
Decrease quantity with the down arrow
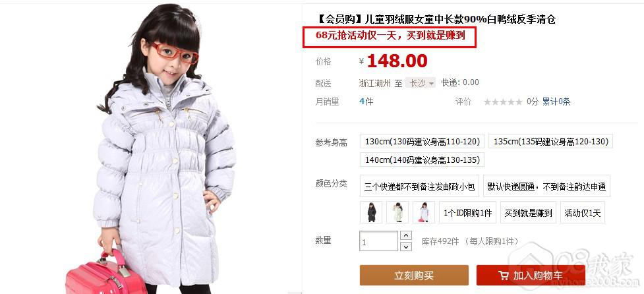[x=406, y=247]
